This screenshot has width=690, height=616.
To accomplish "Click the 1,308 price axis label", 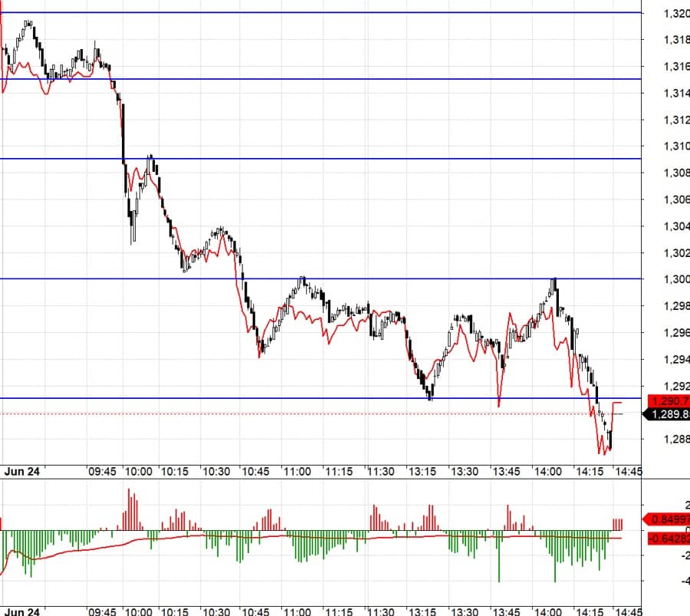I will point(677,173).
